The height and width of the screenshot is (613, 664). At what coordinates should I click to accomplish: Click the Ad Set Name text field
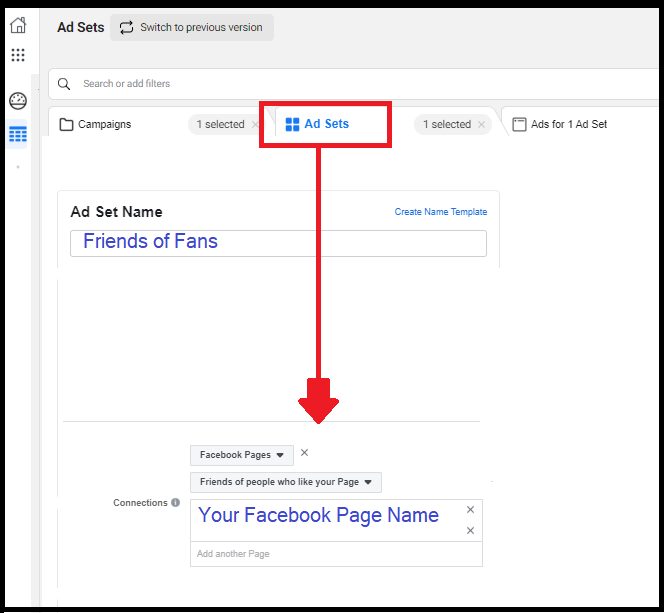[278, 242]
